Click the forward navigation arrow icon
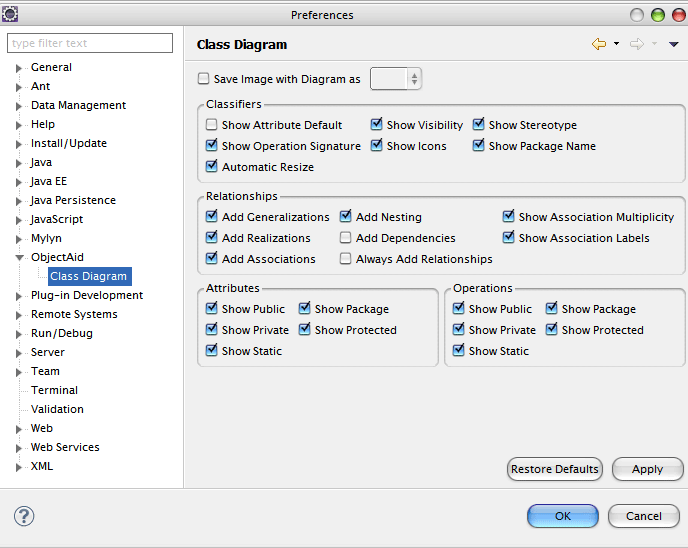This screenshot has height=548, width=688. pos(636,44)
